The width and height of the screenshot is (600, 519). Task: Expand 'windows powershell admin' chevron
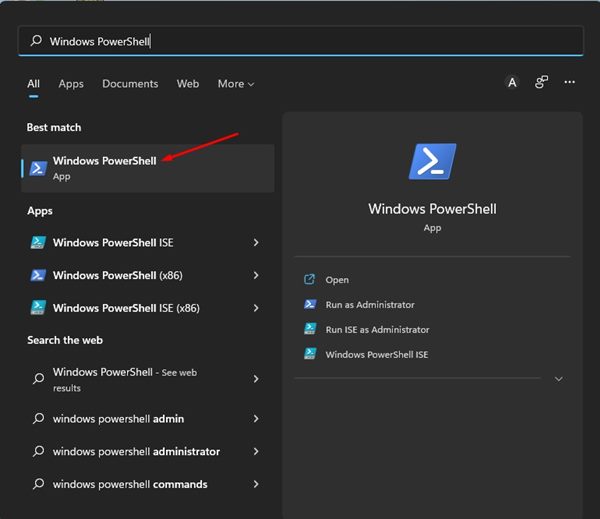(x=256, y=419)
